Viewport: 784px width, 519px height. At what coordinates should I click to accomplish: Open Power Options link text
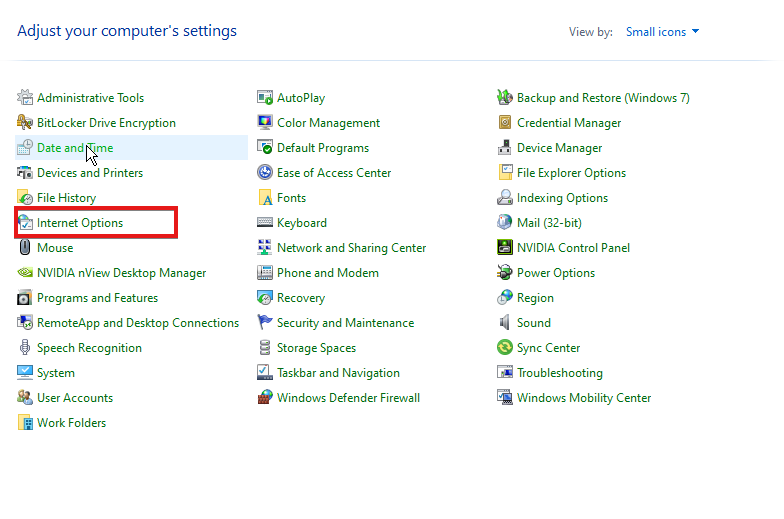click(x=556, y=273)
